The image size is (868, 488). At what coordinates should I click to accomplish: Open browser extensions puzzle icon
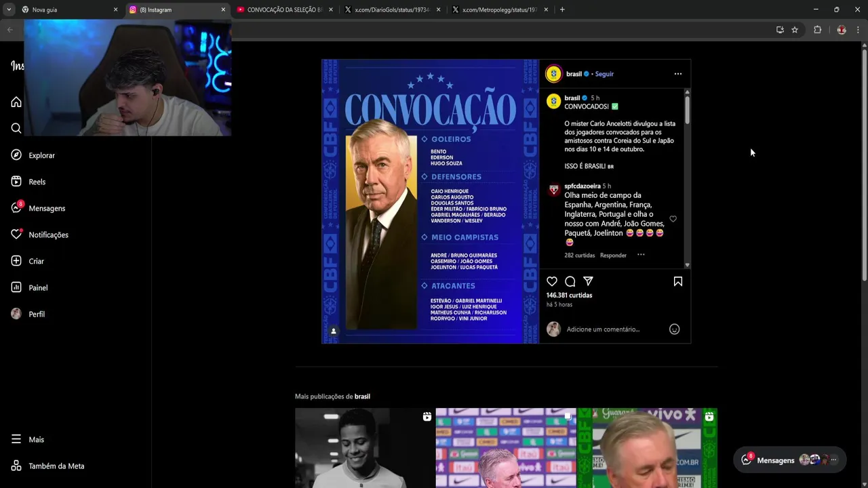click(818, 30)
